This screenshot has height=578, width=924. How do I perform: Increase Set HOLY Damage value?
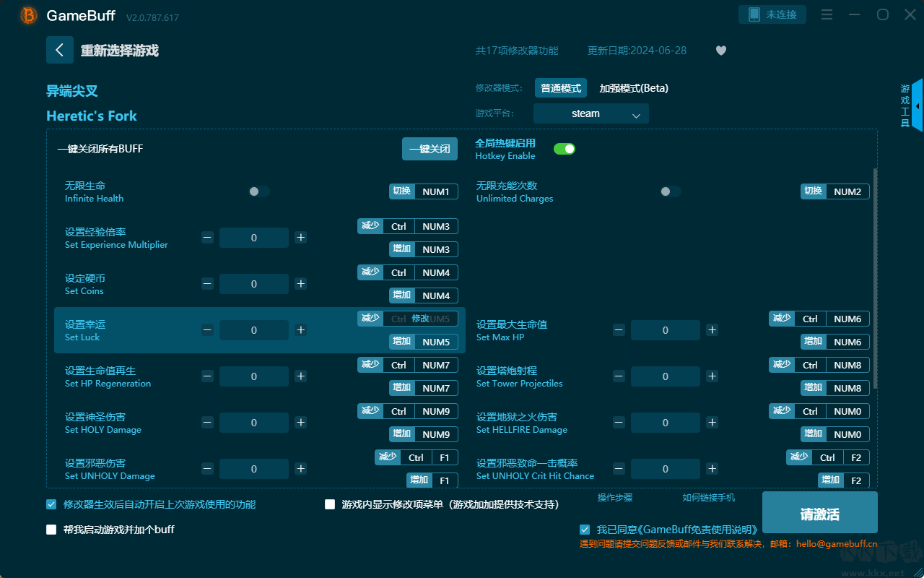pyautogui.click(x=301, y=423)
